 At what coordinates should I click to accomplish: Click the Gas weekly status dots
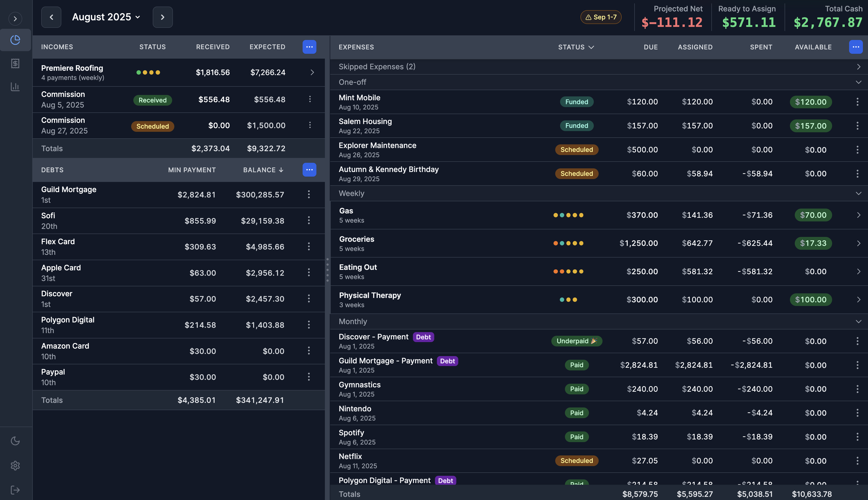coord(568,215)
